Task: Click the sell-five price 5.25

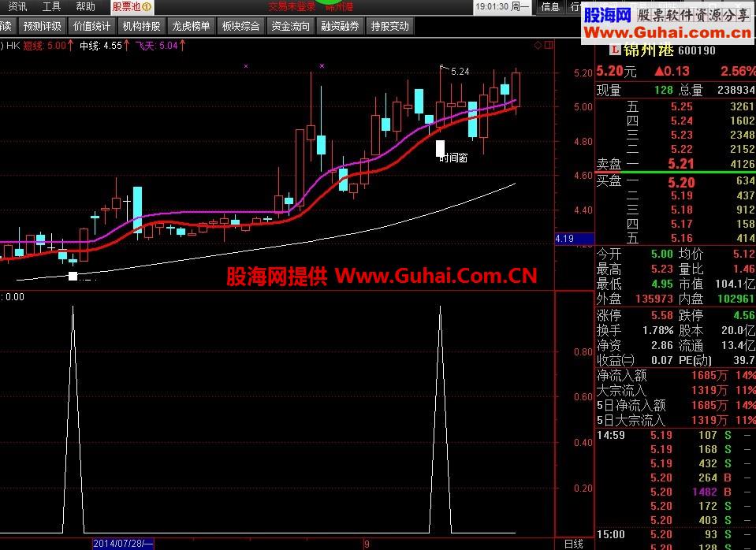Action: 682,106
